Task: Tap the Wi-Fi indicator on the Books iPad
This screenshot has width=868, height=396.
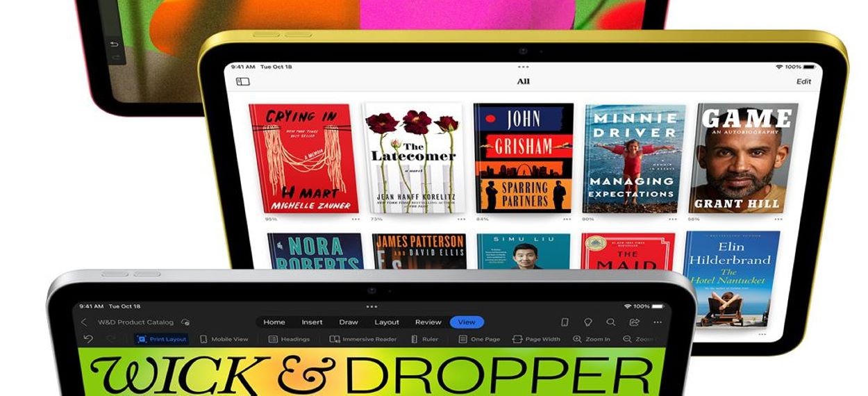Action: (x=778, y=67)
